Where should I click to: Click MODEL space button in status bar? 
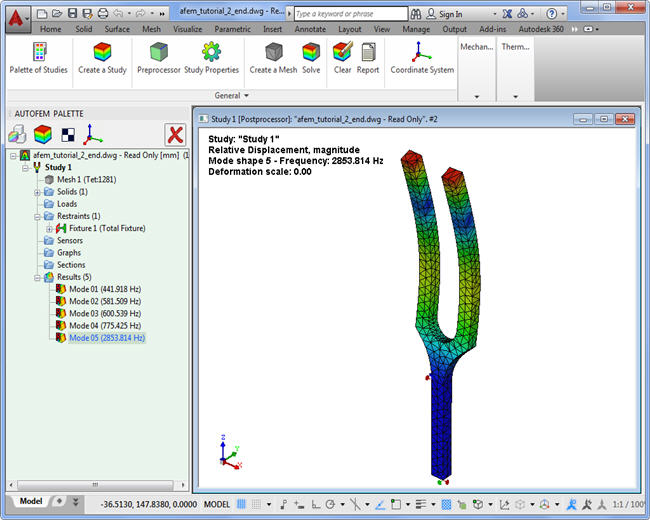(217, 504)
